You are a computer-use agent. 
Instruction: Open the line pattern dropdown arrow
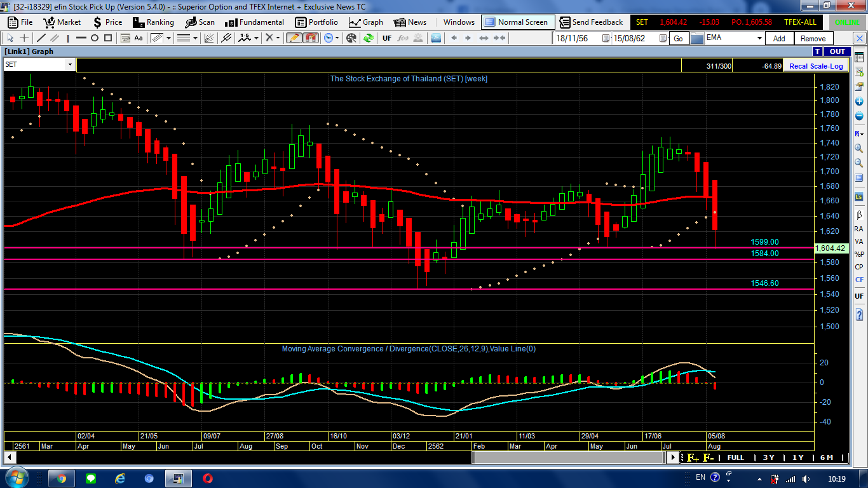point(168,38)
